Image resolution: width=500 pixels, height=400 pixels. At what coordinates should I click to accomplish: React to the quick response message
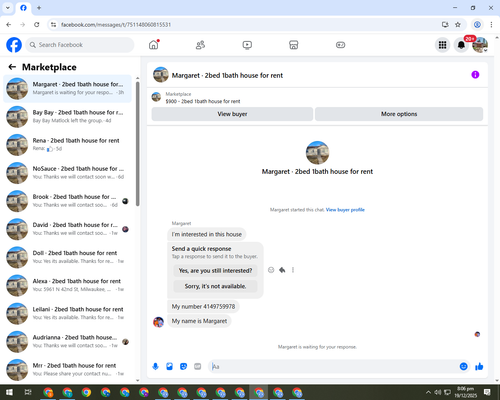coord(271,270)
